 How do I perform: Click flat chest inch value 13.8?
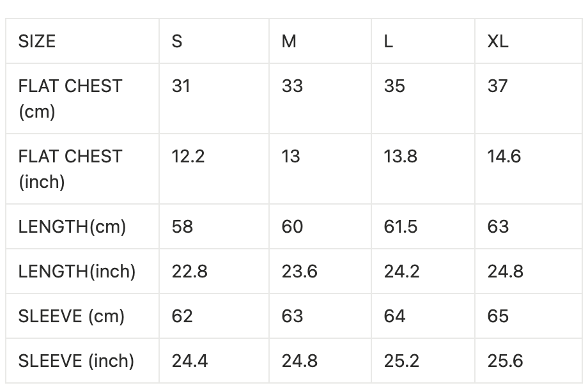tap(400, 156)
